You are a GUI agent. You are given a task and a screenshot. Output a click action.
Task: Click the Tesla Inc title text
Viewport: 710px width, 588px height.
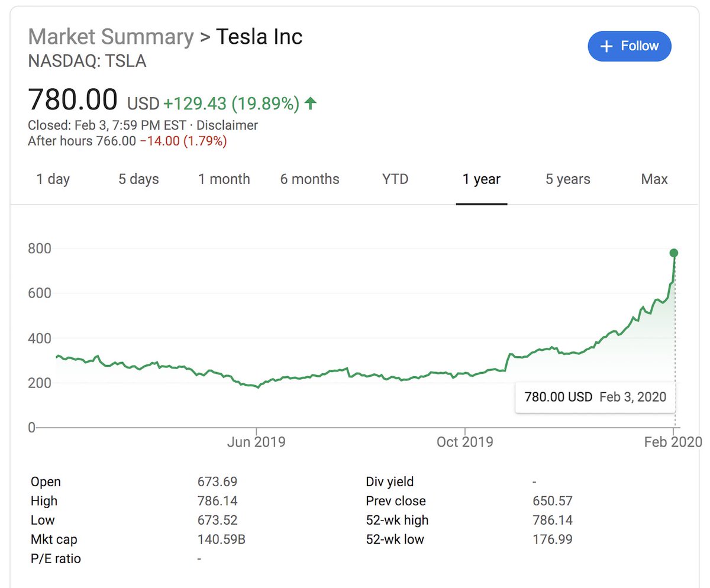point(259,37)
